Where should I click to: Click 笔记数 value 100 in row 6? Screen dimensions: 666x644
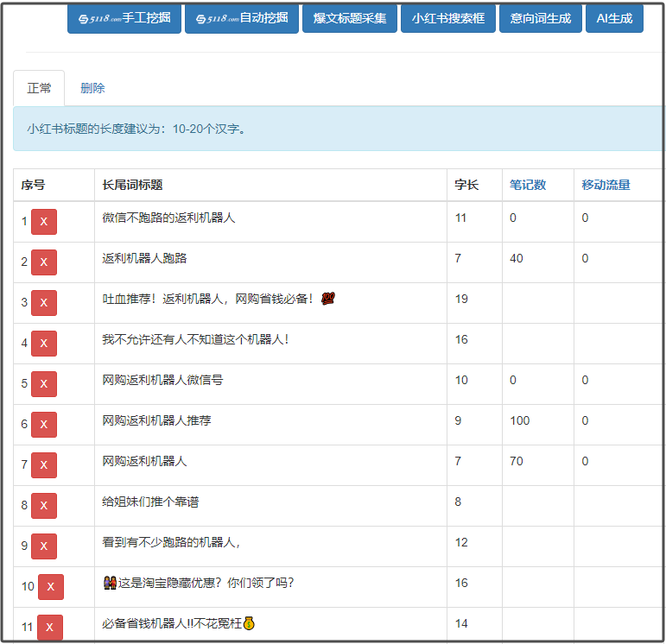coord(519,420)
